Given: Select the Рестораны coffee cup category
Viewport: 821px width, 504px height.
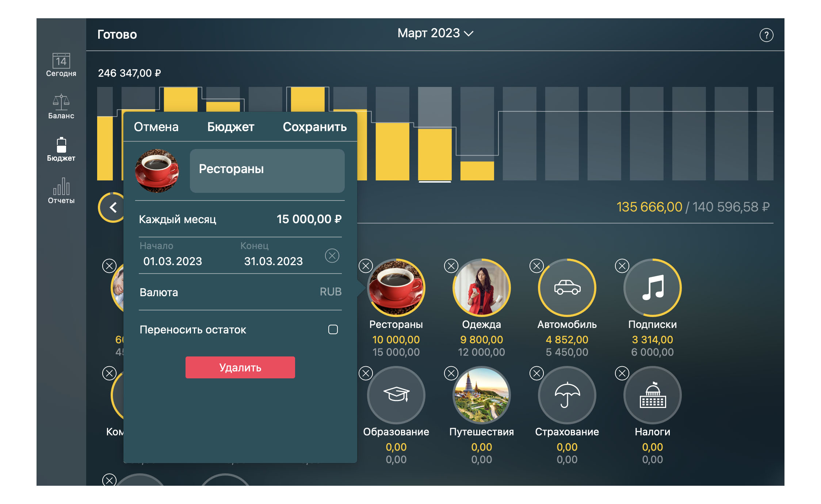Looking at the screenshot, I should [396, 287].
